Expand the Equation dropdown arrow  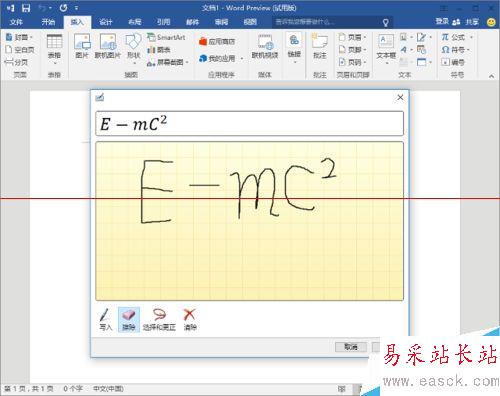(471, 37)
